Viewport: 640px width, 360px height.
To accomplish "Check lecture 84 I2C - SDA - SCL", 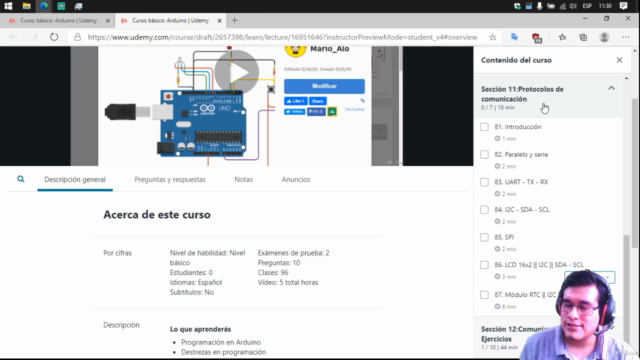I will (x=484, y=210).
